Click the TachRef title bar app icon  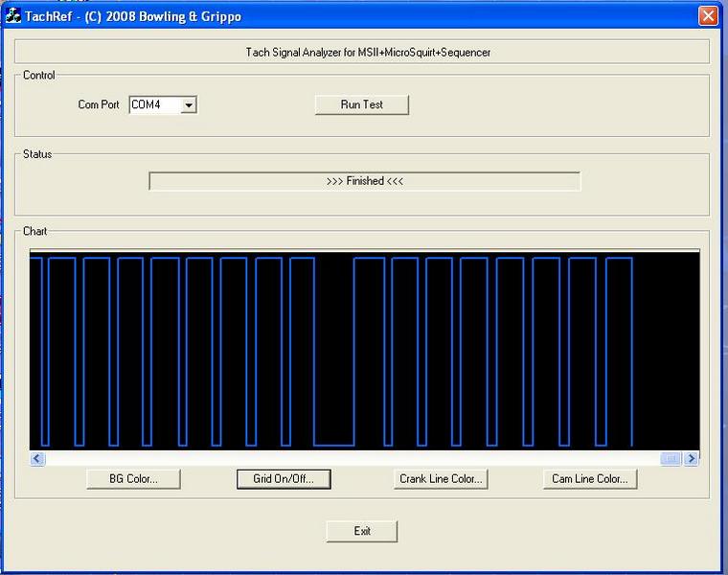[x=13, y=15]
